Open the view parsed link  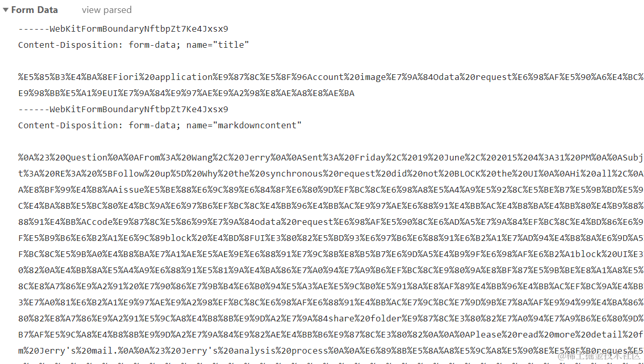pos(106,10)
